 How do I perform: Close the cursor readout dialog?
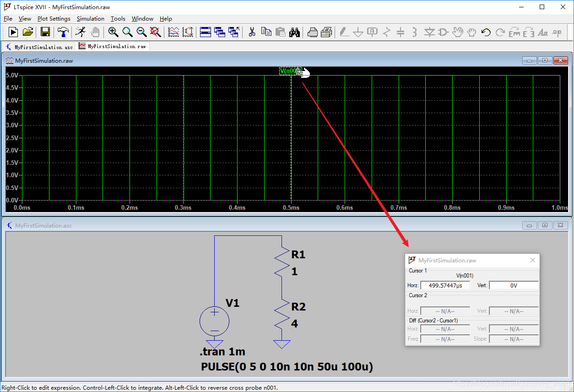tap(532, 260)
